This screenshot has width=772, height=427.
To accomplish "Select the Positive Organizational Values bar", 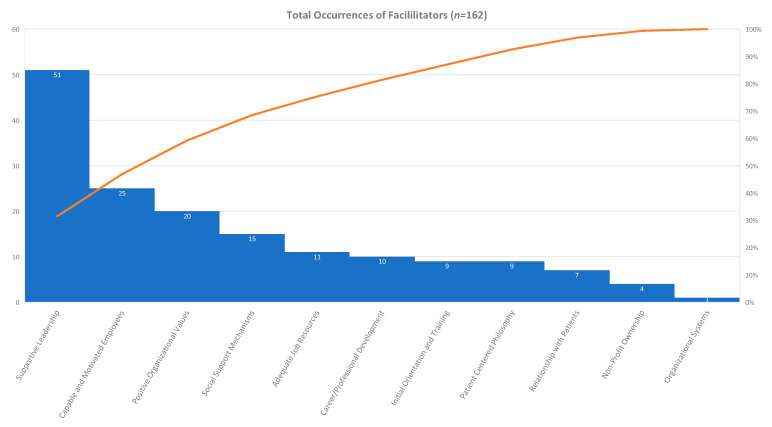I will point(187,260).
